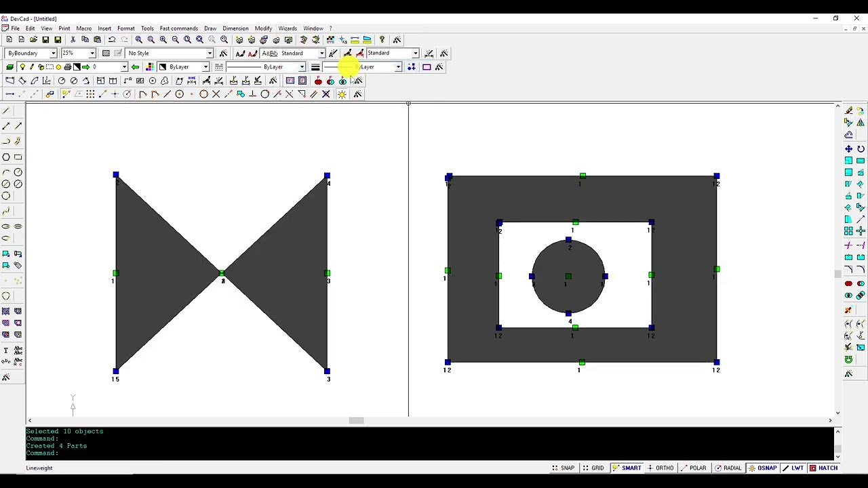Viewport: 868px width, 488px height.
Task: Toggle SNAP mode in the status bar
Action: point(563,468)
